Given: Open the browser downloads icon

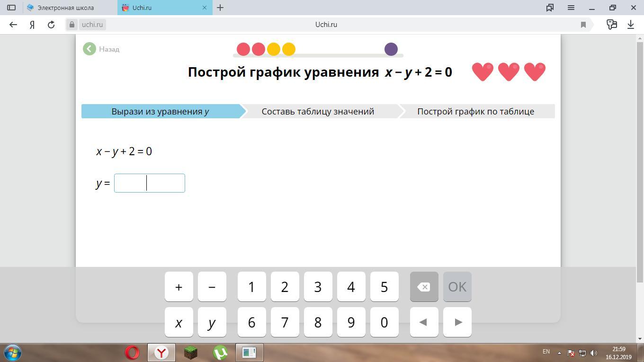Looking at the screenshot, I should coord(631,25).
